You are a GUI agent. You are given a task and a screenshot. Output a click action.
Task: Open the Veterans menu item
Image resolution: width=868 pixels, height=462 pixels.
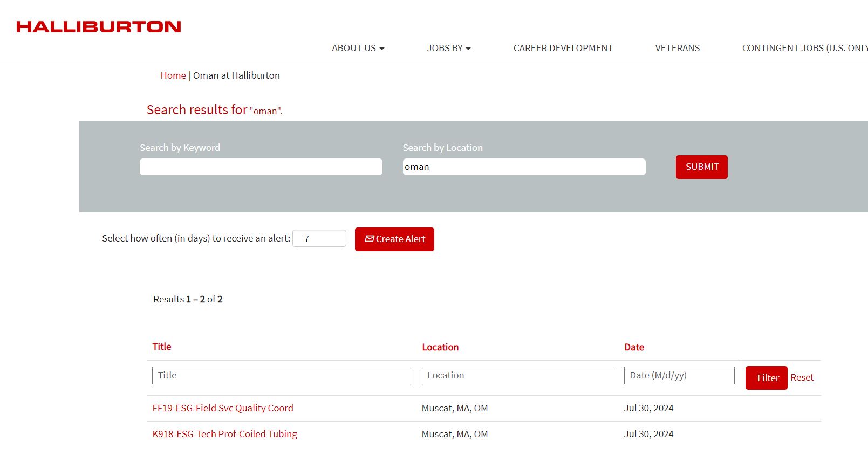pyautogui.click(x=678, y=48)
